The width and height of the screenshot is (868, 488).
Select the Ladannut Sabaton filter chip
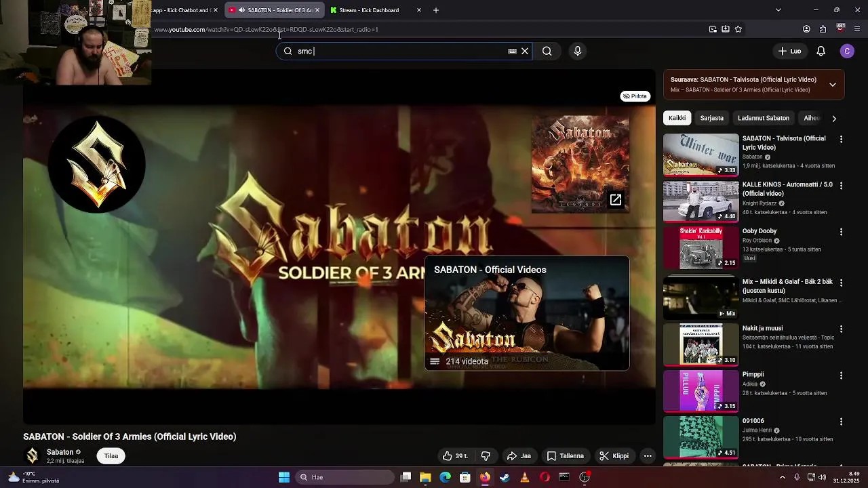click(x=764, y=118)
